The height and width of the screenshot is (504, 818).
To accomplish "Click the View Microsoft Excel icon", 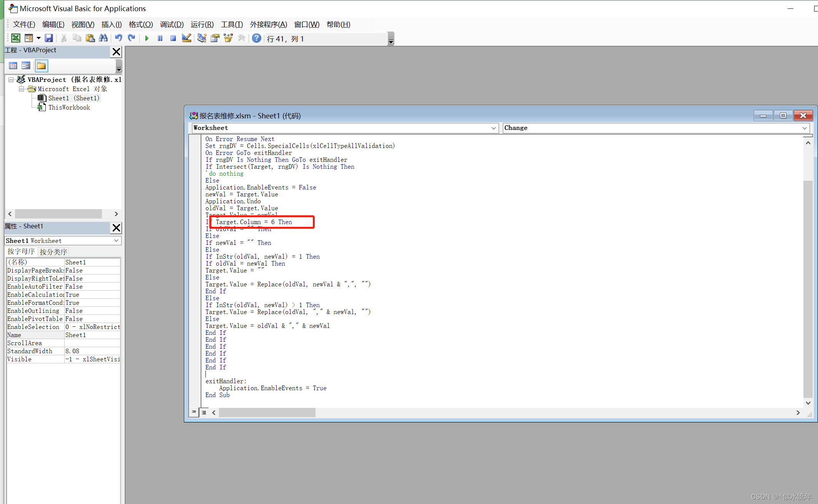I will pos(15,38).
